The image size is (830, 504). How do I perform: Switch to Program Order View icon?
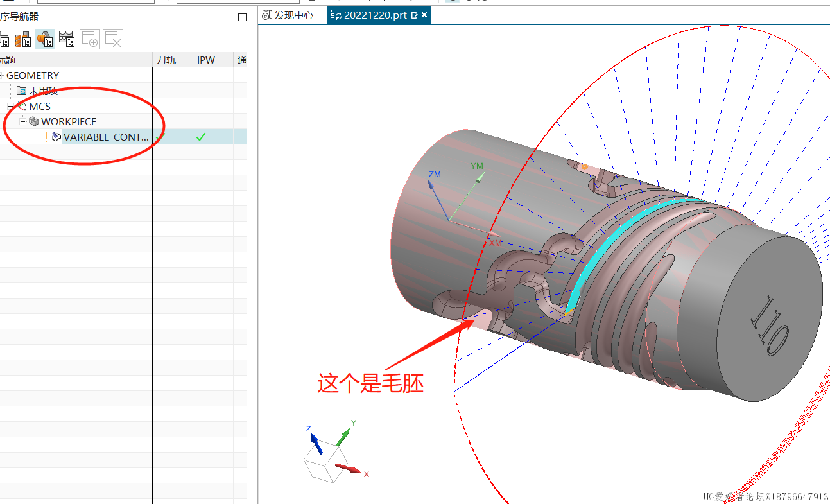[4, 40]
